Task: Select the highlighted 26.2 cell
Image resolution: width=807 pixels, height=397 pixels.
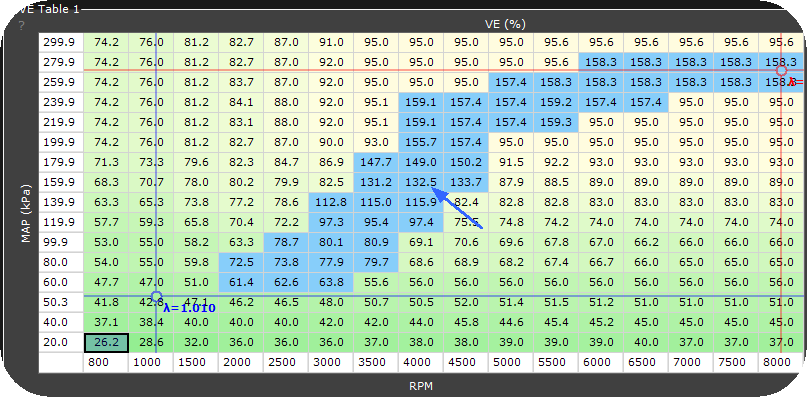Action: tap(106, 342)
